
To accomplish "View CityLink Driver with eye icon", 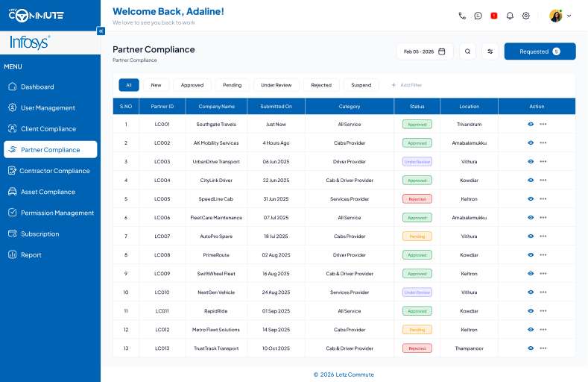I will click(x=531, y=180).
